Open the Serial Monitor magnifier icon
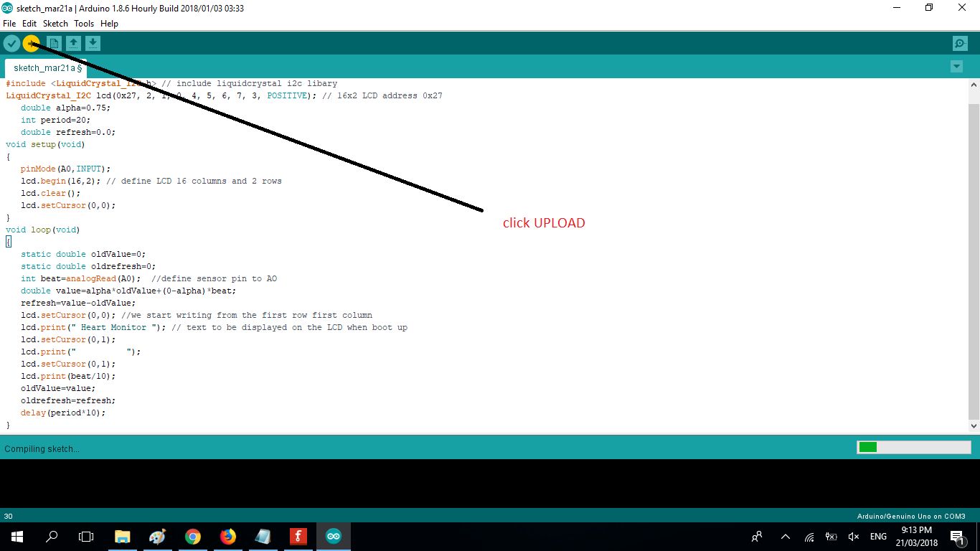 click(960, 44)
